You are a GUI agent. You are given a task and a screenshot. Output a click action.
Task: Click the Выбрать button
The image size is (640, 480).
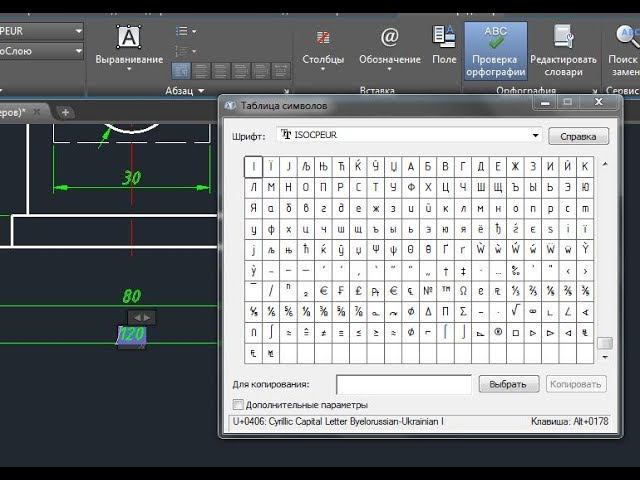tap(509, 384)
